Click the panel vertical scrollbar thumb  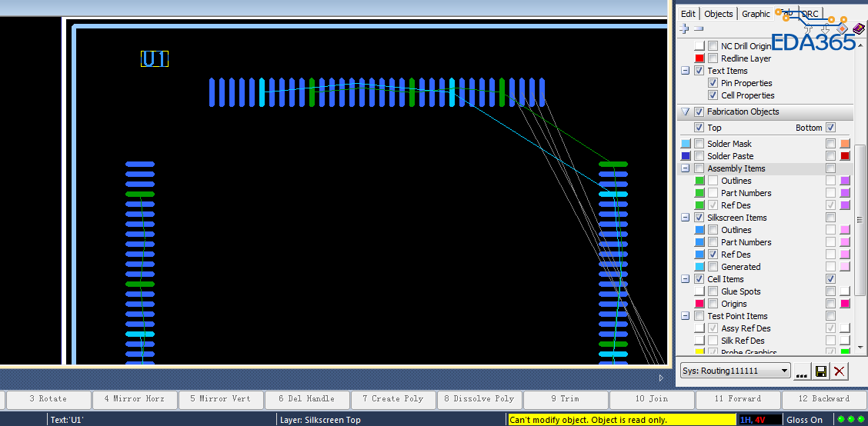click(x=860, y=218)
